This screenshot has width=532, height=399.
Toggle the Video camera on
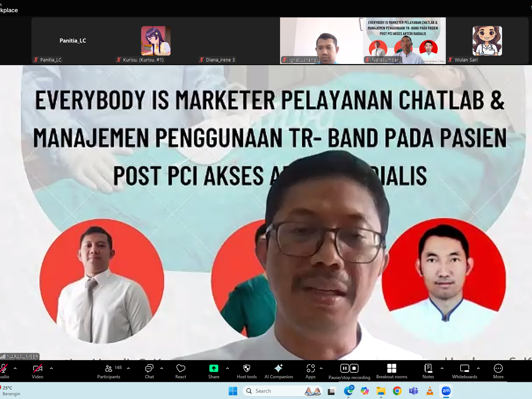click(x=37, y=371)
